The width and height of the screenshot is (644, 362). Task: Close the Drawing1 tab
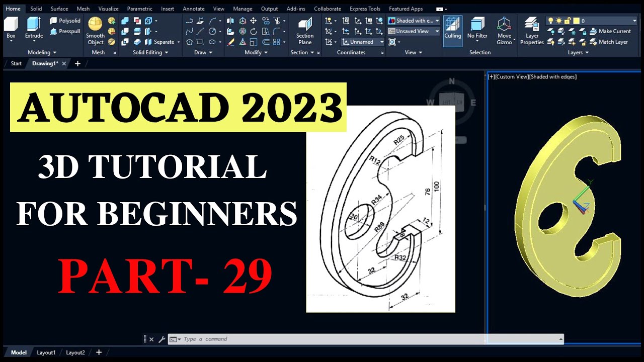coord(64,64)
